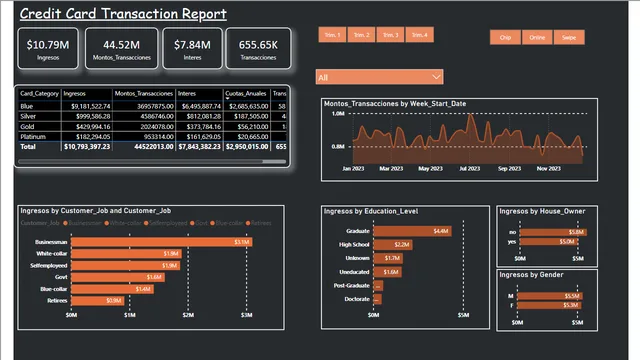This screenshot has height=360, width=640.
Task: Select the 'no' House_Owner bar
Action: point(553,232)
